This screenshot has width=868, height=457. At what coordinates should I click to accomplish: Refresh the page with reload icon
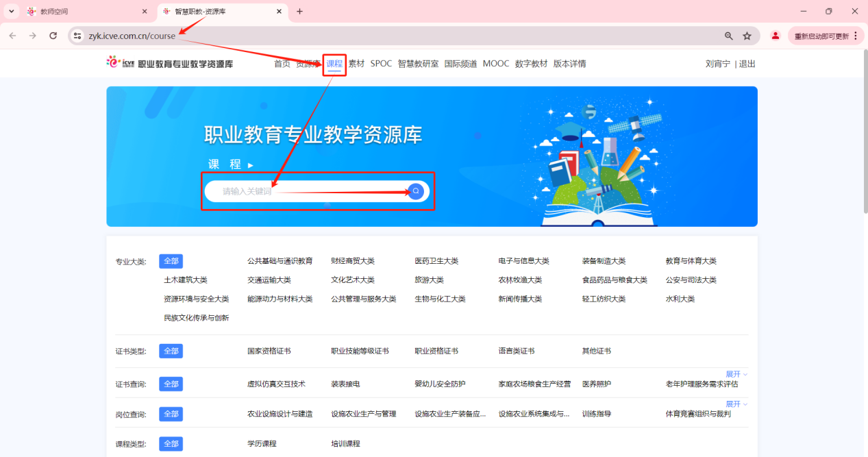tap(53, 35)
